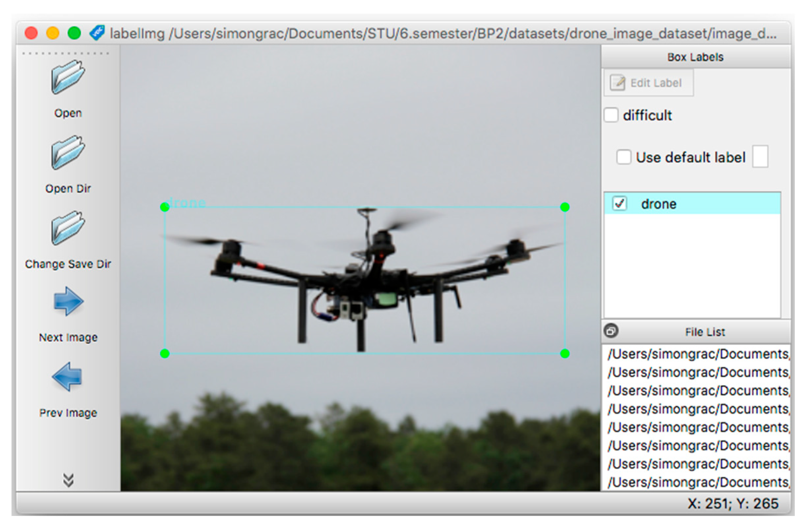Click the Open file folder icon

[x=68, y=77]
